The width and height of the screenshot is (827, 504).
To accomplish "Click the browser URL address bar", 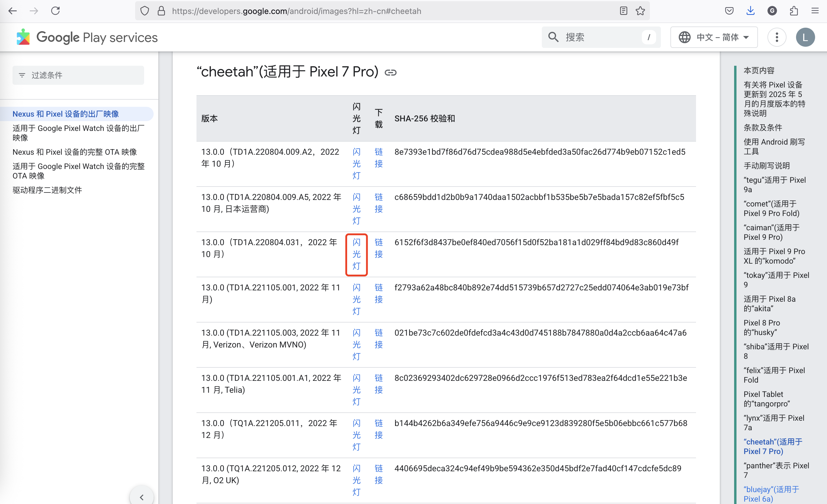I will tap(392, 11).
